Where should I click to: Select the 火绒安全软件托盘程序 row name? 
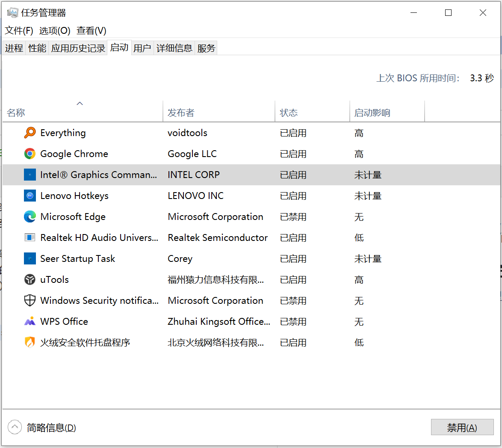point(85,342)
